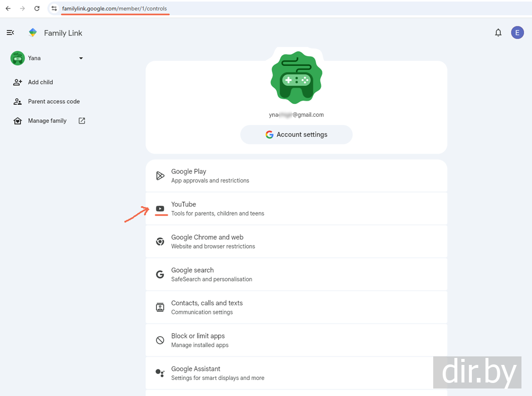Open YouTube parental tools
This screenshot has height=396, width=532.
[296, 209]
